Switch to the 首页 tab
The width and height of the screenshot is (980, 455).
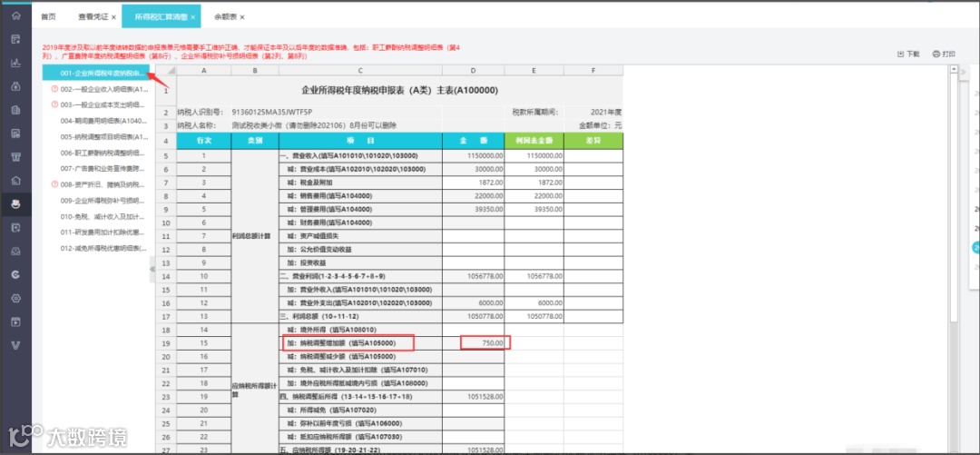48,17
